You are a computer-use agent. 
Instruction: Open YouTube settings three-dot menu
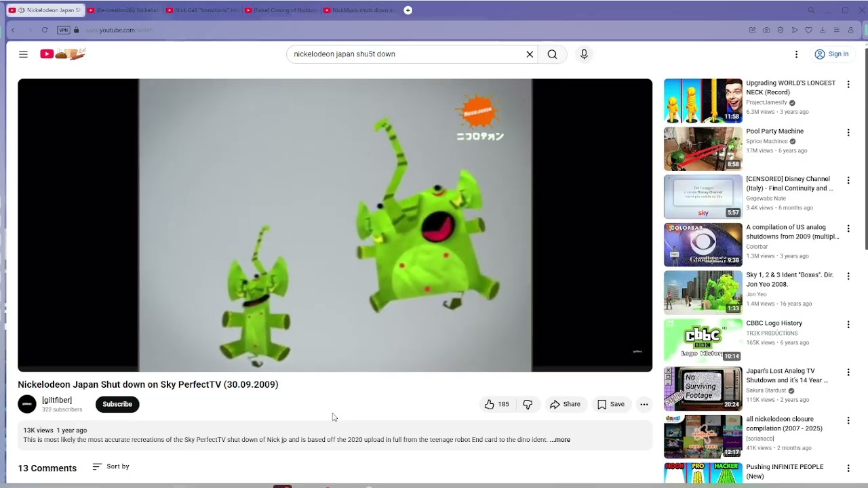pos(796,54)
